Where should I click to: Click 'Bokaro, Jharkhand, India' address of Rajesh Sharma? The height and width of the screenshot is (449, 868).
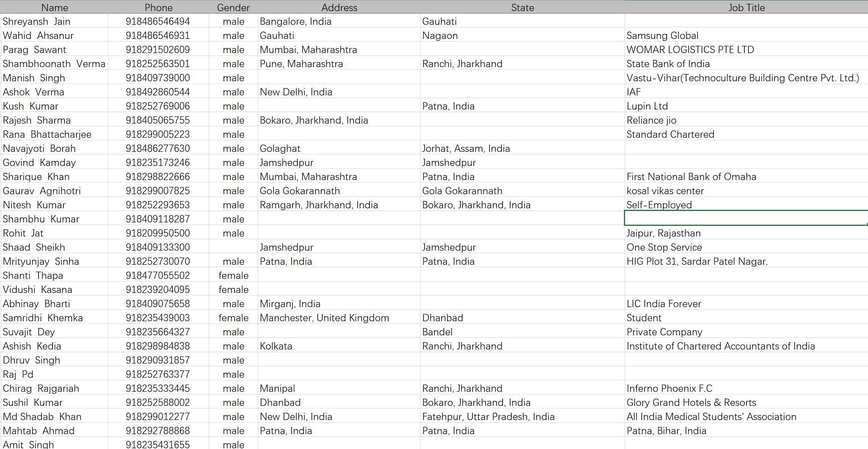[339, 120]
